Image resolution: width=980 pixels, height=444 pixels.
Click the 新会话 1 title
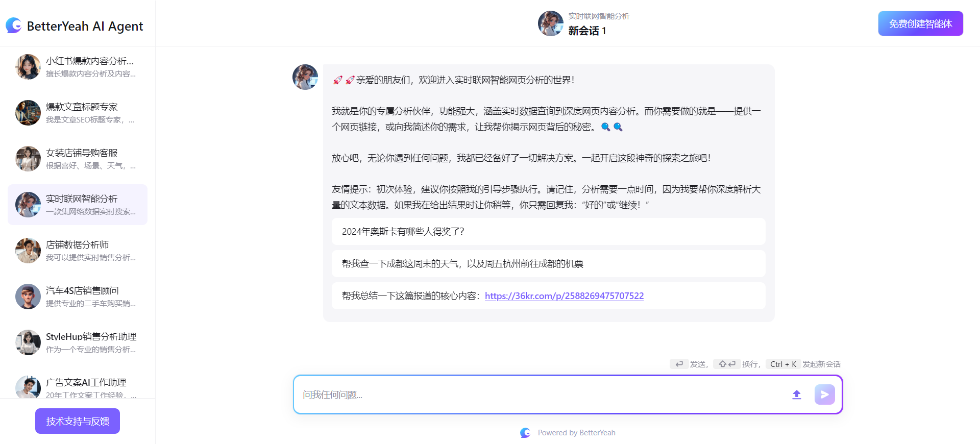click(x=587, y=31)
